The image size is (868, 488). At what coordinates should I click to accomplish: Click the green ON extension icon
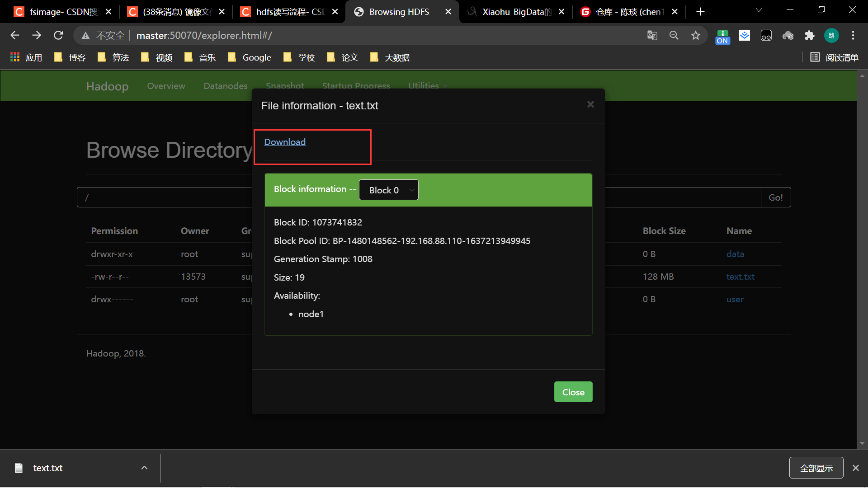pos(722,36)
